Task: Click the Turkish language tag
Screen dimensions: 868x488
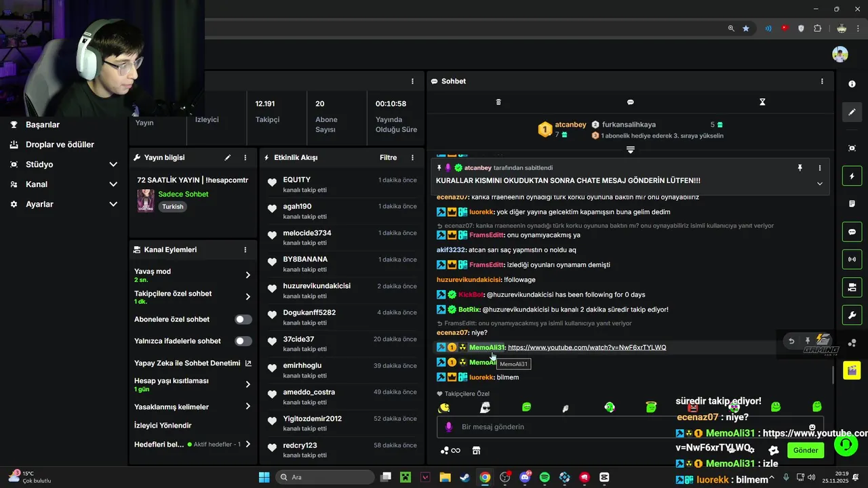Action: coord(172,207)
